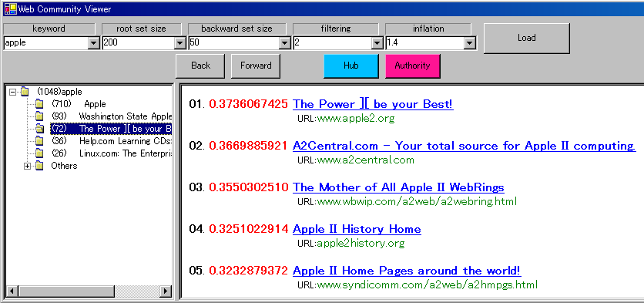Click the folder icon beside Linux.com

click(x=39, y=153)
